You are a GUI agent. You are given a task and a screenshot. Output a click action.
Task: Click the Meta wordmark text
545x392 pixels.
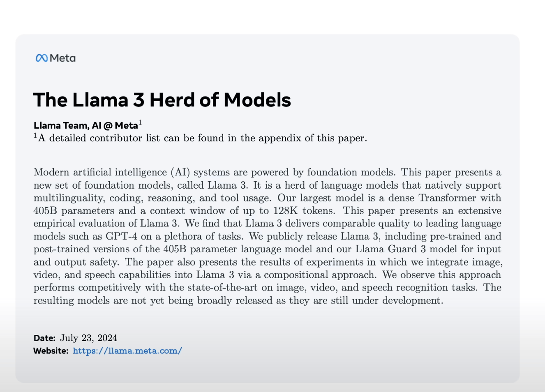click(62, 58)
